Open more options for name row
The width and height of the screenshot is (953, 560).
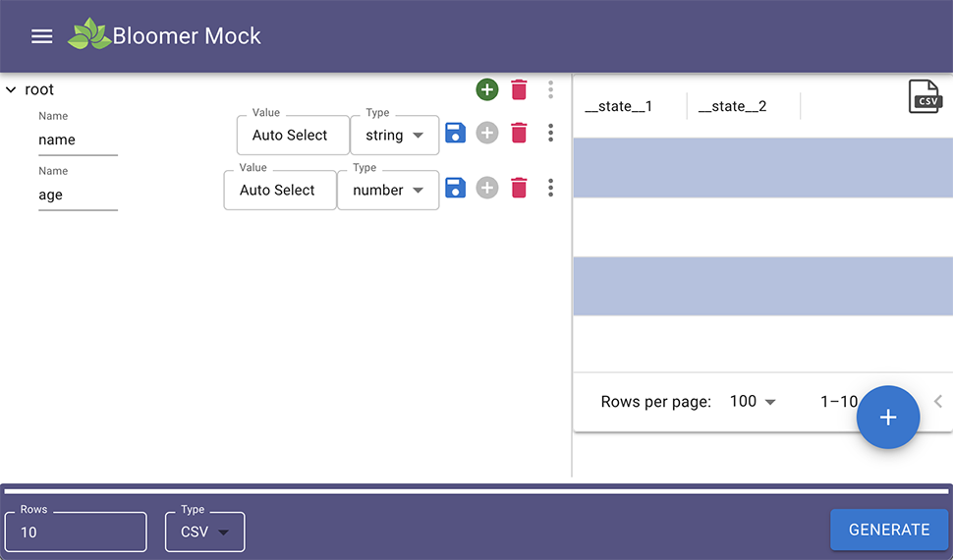[x=550, y=133]
